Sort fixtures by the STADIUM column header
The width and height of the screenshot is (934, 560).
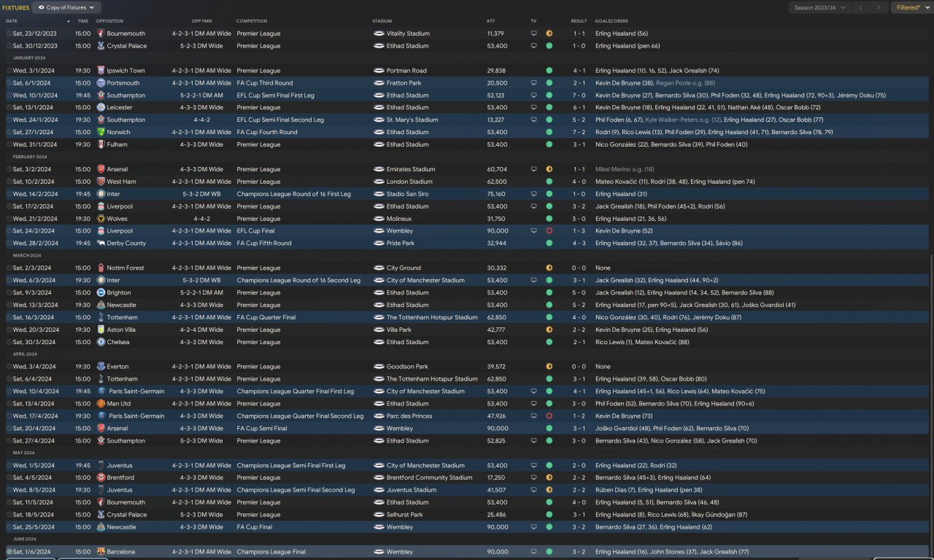(x=382, y=21)
